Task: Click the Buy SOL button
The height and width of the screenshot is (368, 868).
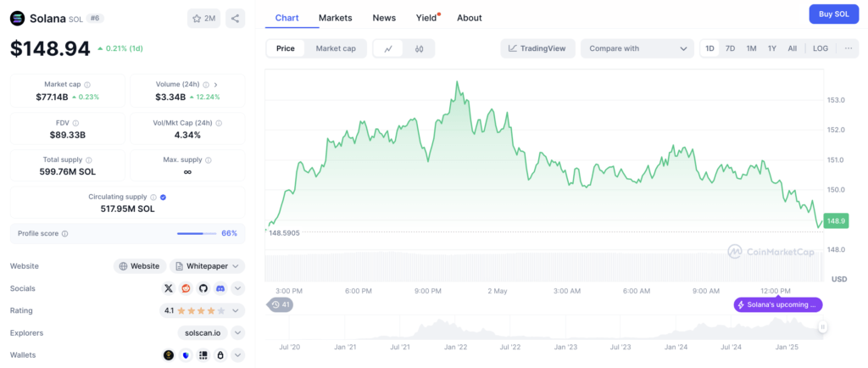Action: click(834, 14)
